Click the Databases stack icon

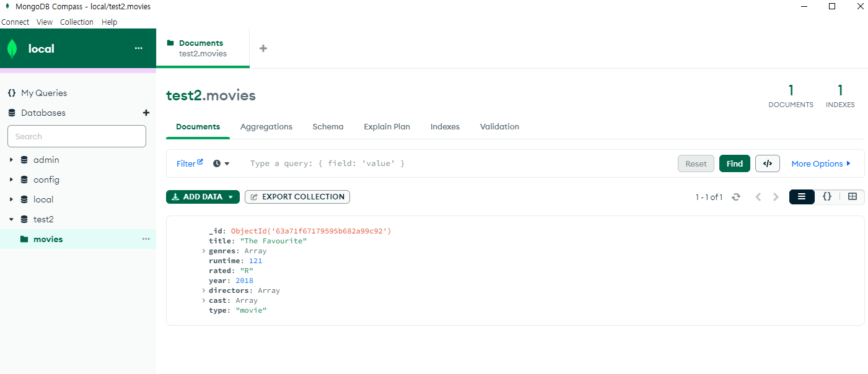point(11,113)
